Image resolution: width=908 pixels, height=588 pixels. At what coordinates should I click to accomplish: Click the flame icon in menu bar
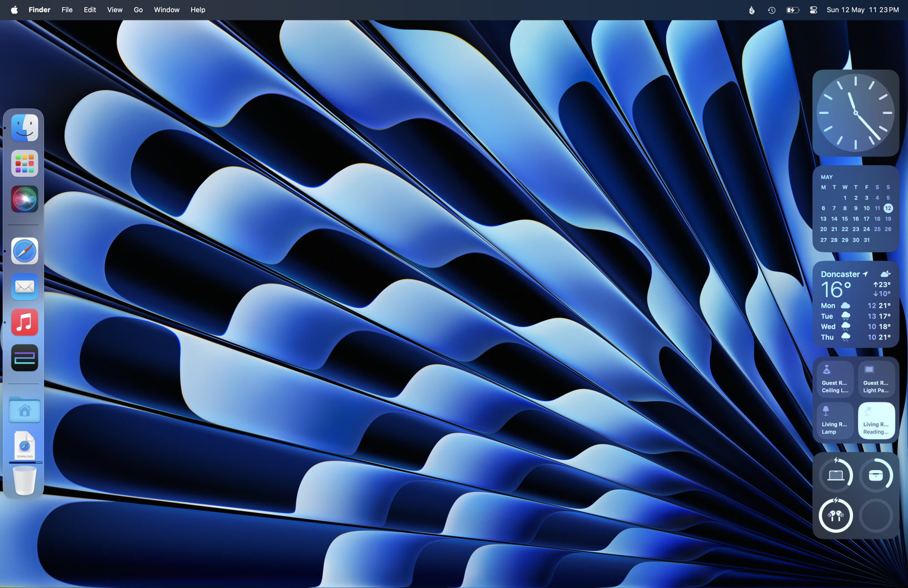click(752, 10)
